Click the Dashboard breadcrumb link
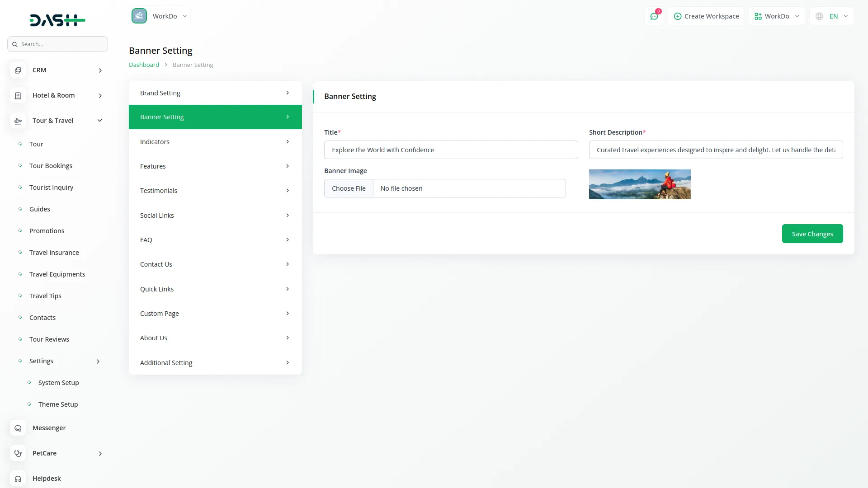868x488 pixels. coord(144,65)
